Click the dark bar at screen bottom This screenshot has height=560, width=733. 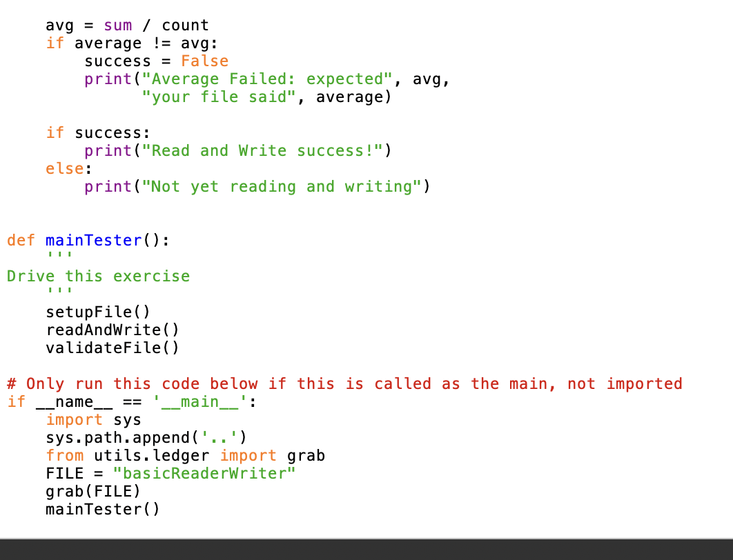[366, 548]
